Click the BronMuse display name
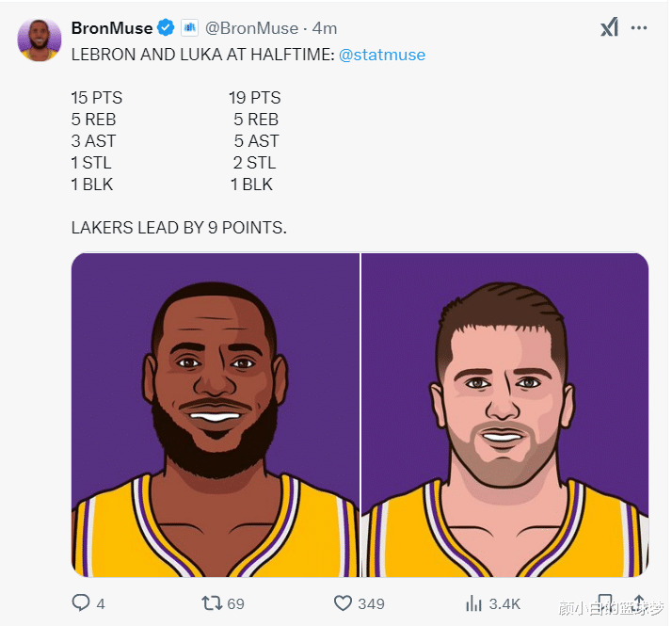Viewport: 672px width, 626px height. [x=112, y=28]
